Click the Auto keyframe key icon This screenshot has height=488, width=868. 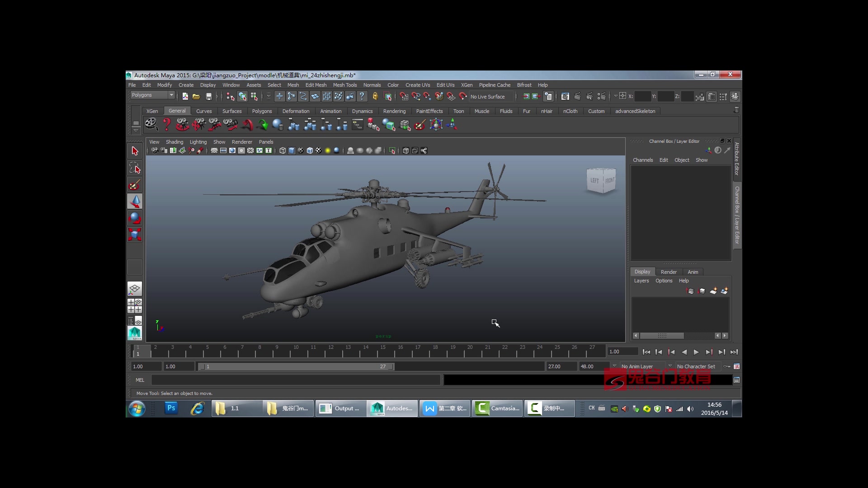click(x=726, y=366)
